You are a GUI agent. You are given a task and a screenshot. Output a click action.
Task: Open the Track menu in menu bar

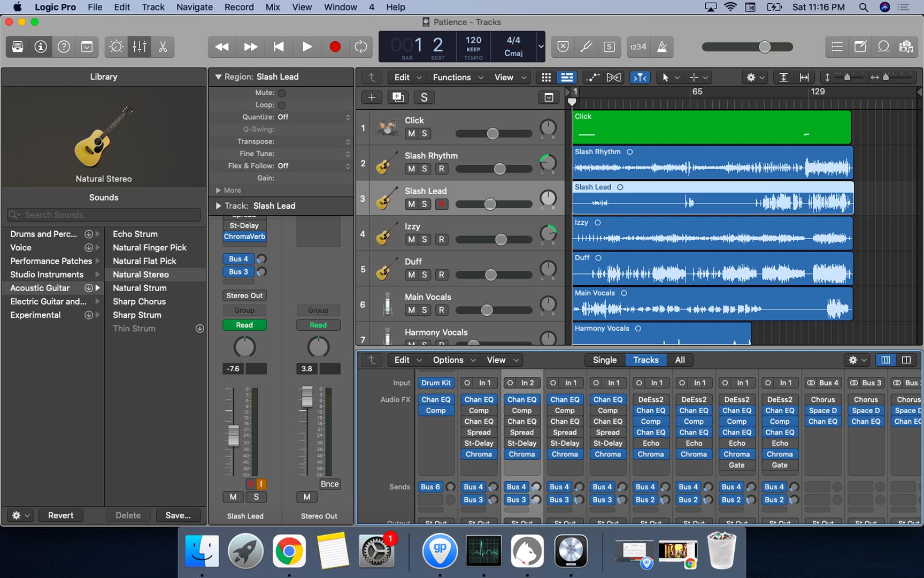click(153, 7)
